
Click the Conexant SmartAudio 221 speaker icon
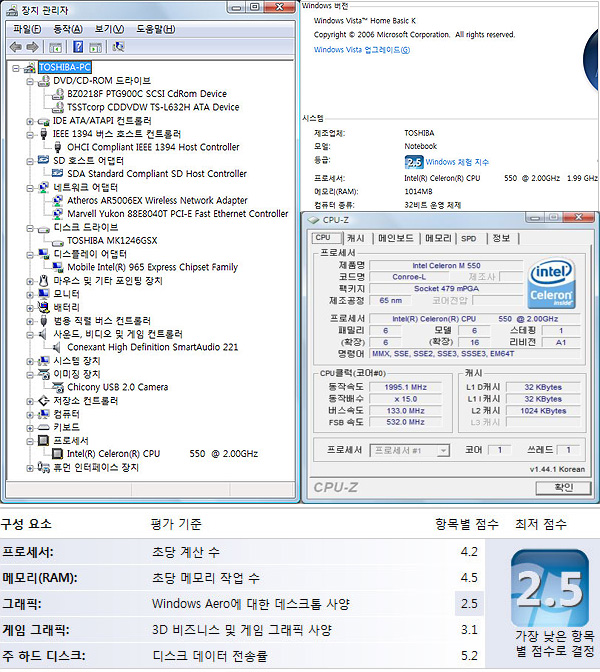click(57, 347)
